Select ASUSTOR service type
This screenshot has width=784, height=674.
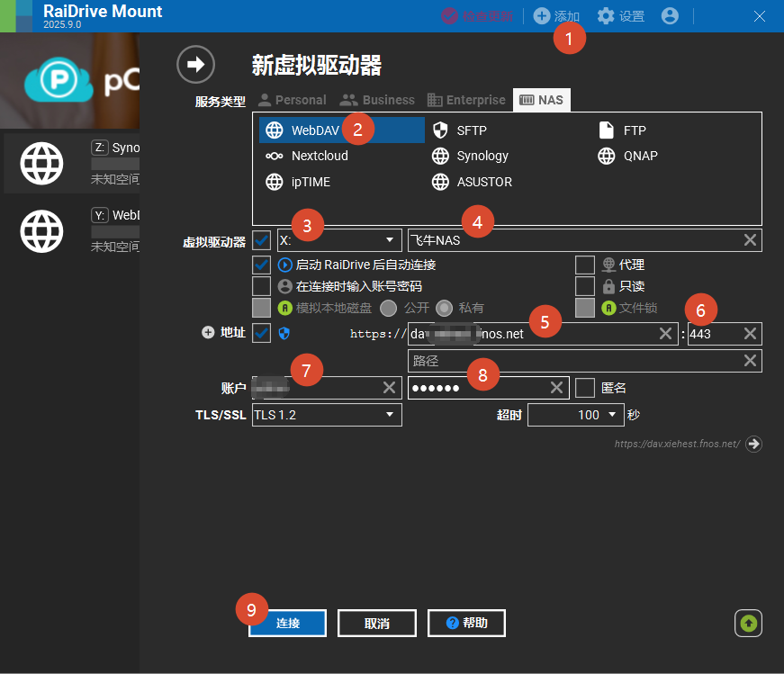[472, 182]
